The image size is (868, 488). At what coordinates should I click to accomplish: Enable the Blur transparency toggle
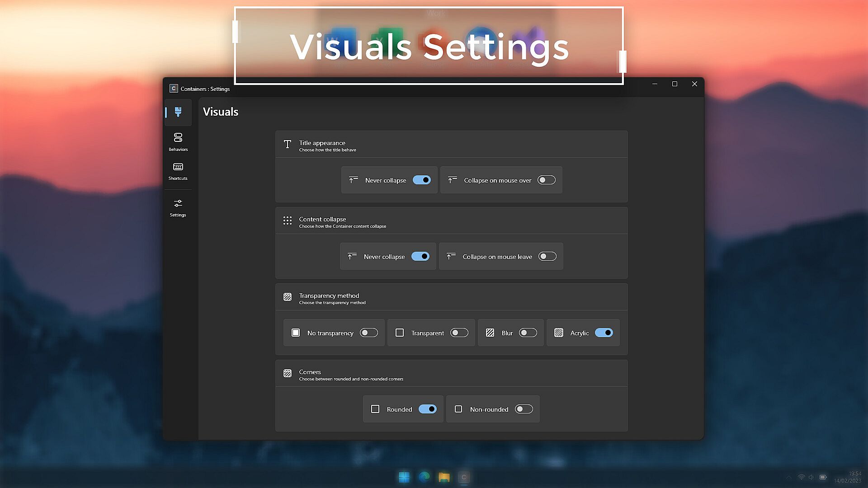[528, 333]
